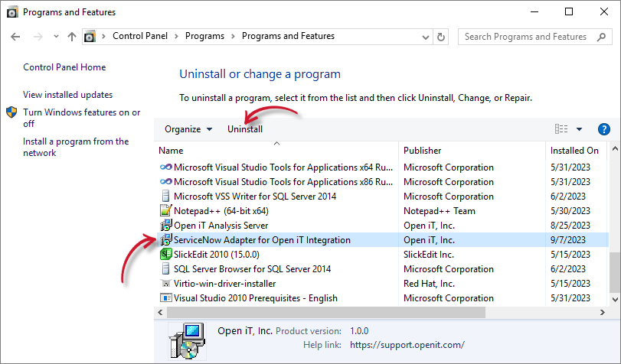621x364 pixels.
Task: Click the large installer icon in details pane
Action: 187,340
